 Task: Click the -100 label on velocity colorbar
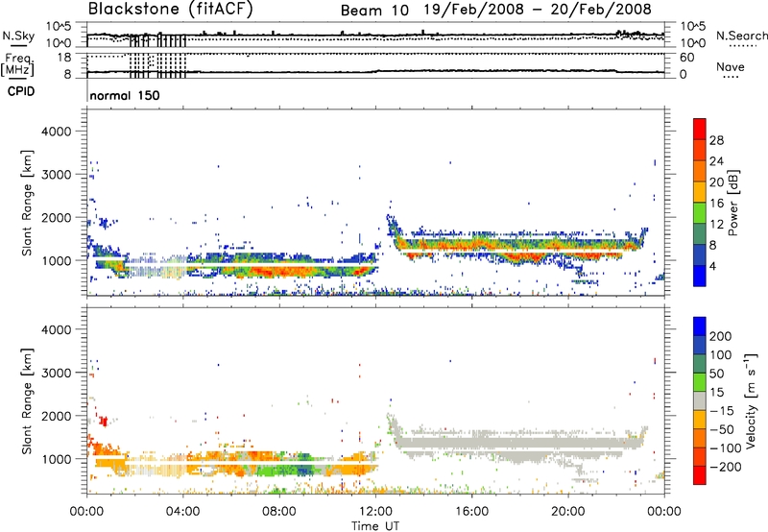tap(725, 448)
